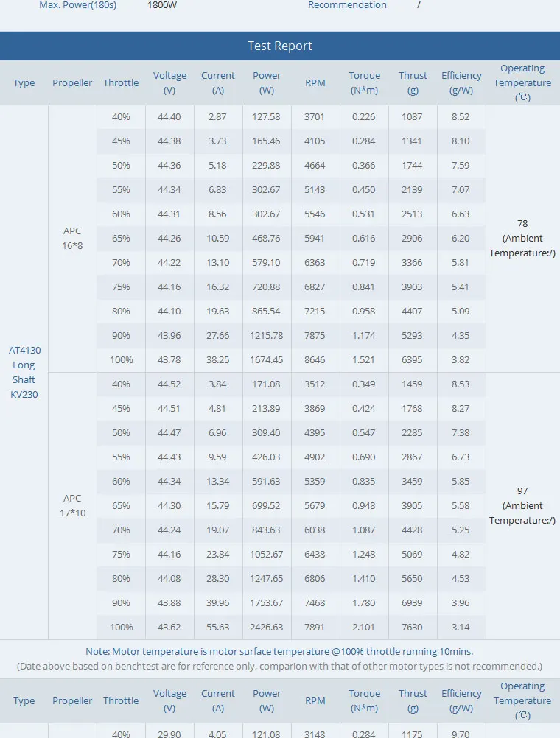
Task: Select thrust value '1087'
Action: point(412,116)
